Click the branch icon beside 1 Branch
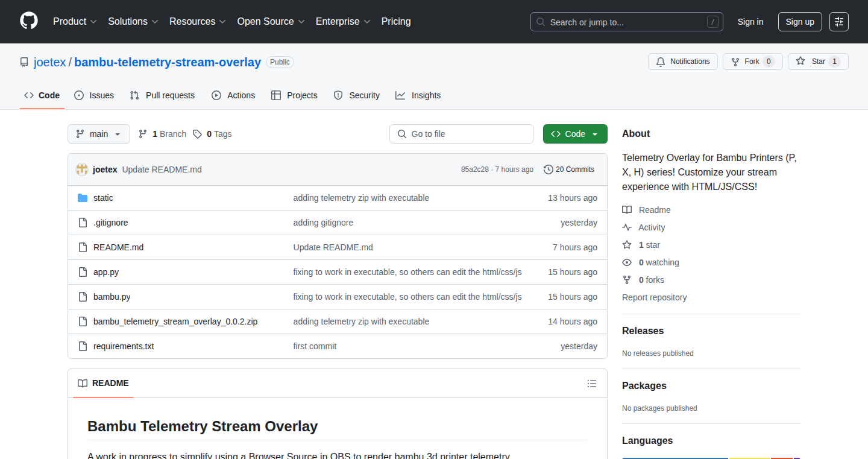The height and width of the screenshot is (459, 868). pos(143,134)
